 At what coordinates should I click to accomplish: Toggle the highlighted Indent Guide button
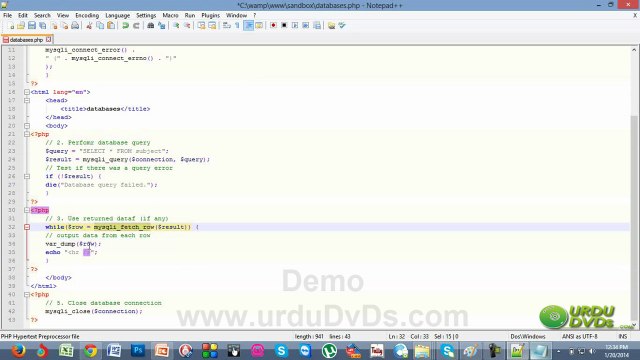tap(248, 26)
